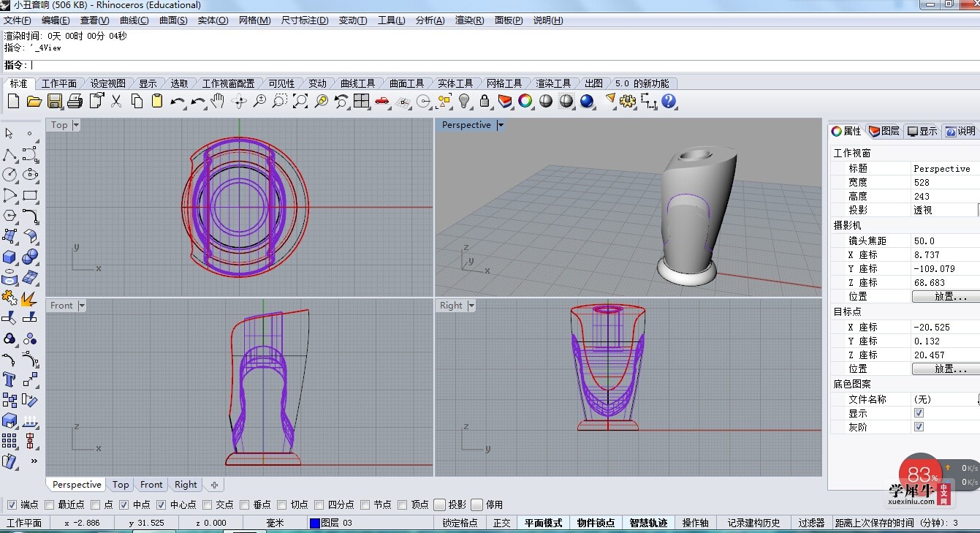Toggle the 端点 osnap checkbox
This screenshot has height=533, width=980.
[12, 504]
